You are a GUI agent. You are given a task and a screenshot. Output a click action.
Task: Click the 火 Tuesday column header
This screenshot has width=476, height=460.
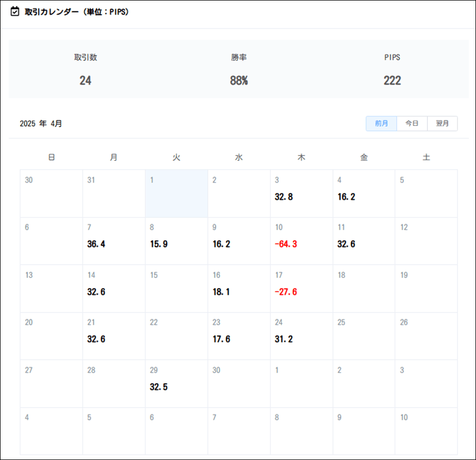(x=176, y=157)
